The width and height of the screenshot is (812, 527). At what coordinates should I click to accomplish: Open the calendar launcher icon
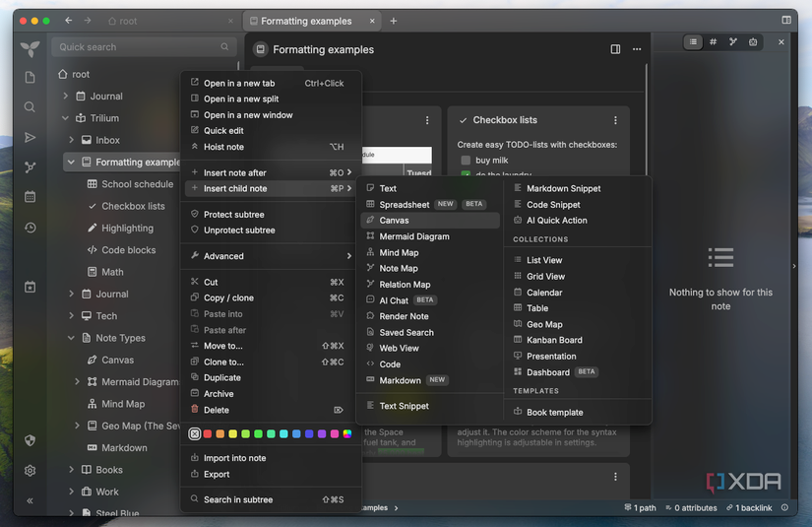tap(31, 197)
